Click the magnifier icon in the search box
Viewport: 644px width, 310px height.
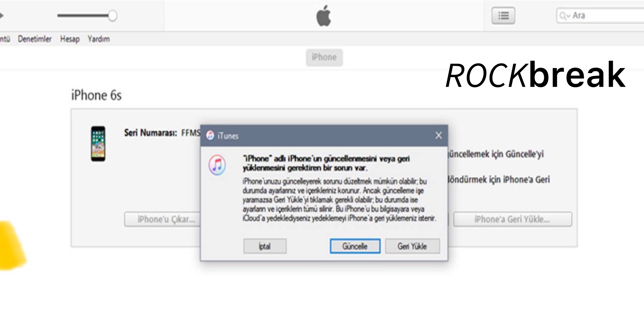point(563,16)
